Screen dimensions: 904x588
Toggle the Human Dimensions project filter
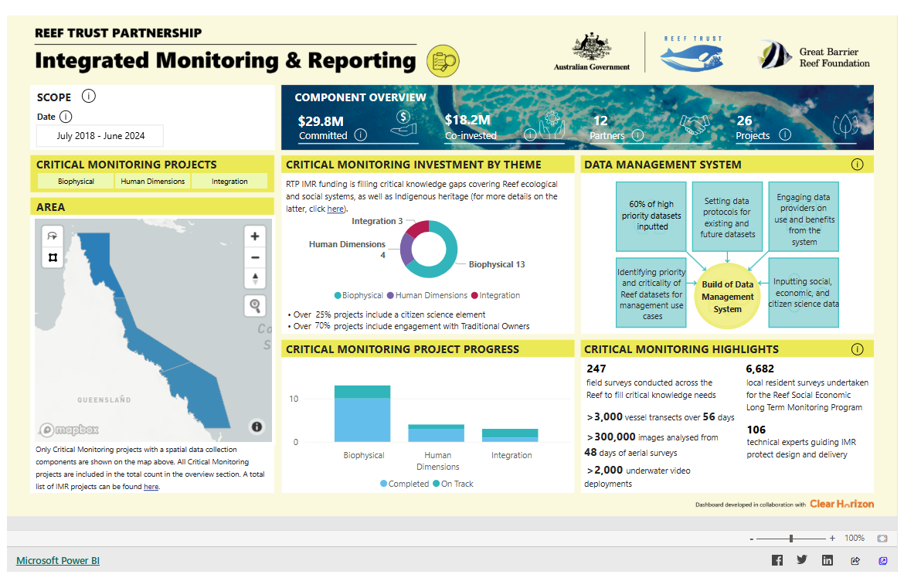click(153, 182)
